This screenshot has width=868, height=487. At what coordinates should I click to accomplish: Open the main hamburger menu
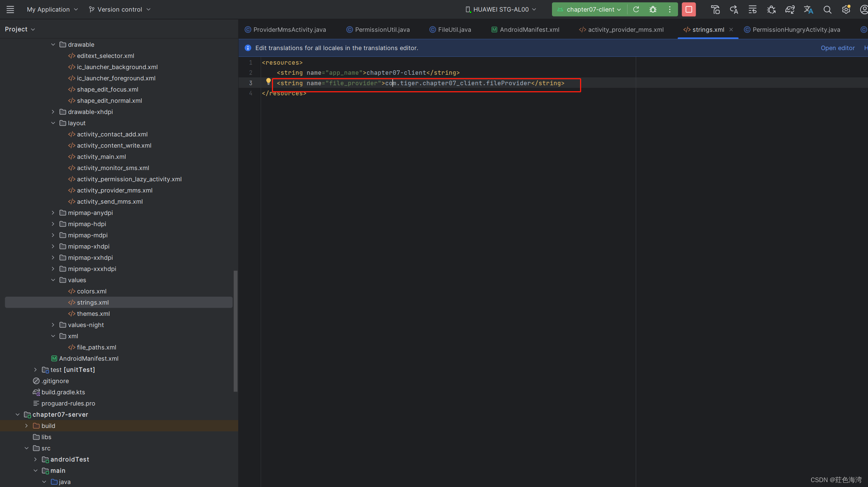(10, 9)
